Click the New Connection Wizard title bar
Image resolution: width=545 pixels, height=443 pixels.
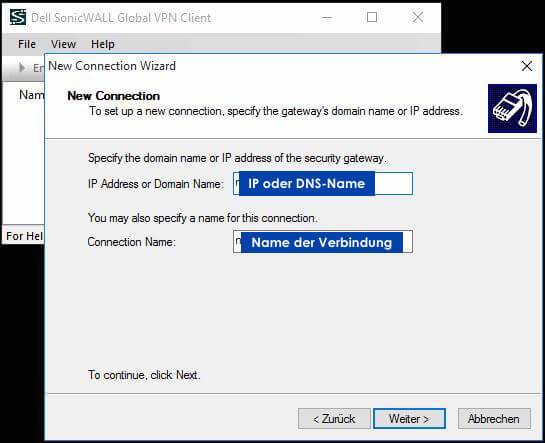[278, 66]
